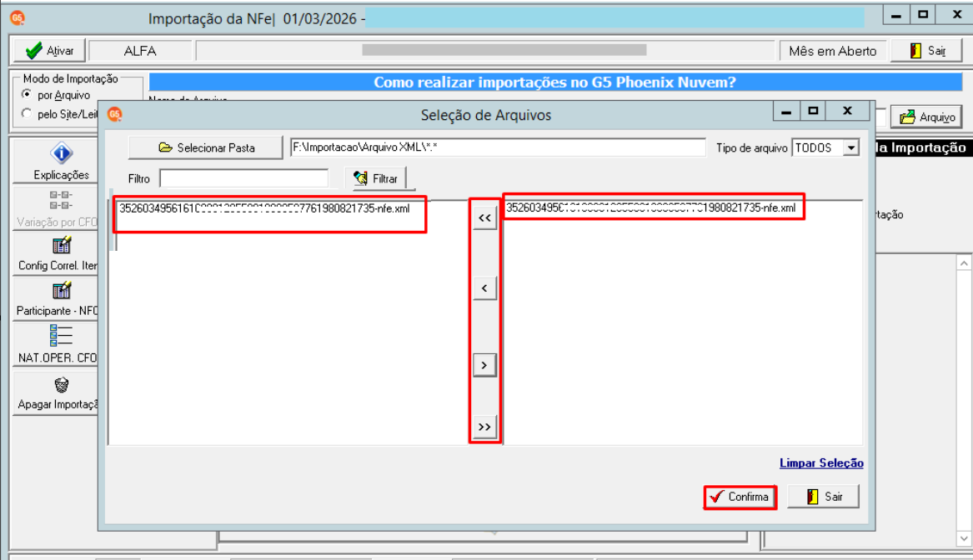
Task: Move all files right with >> button
Action: point(484,427)
